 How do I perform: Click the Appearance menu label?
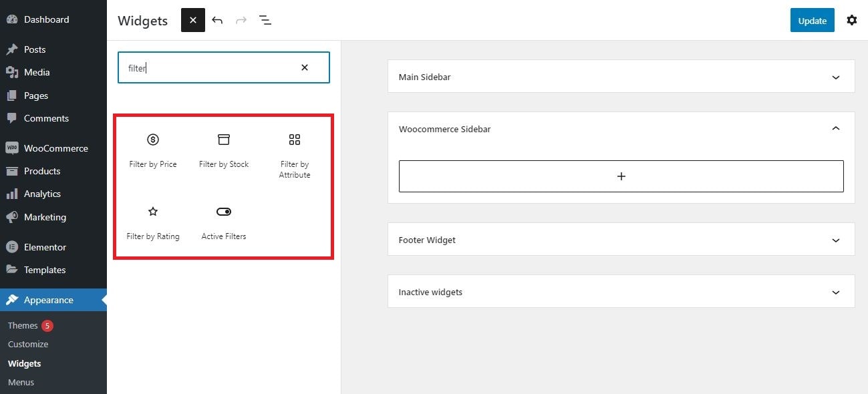point(49,300)
